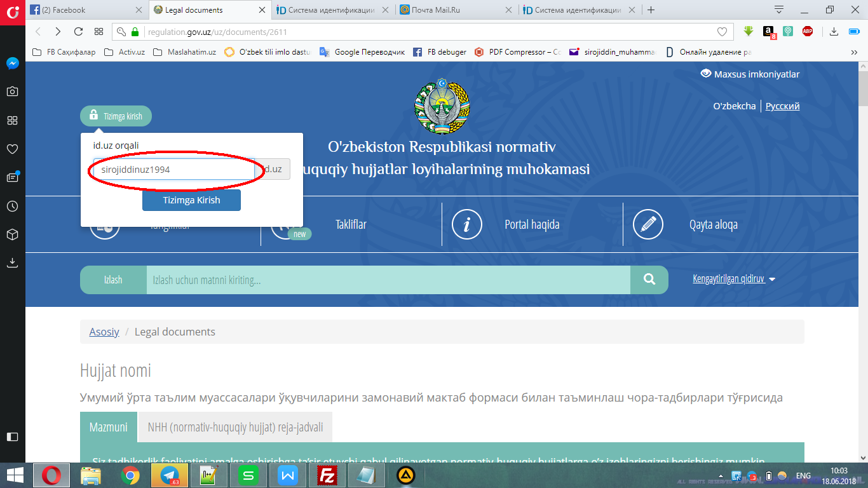Click the Snapshot camera sidebar icon
Viewport: 868px width, 488px height.
[x=12, y=91]
